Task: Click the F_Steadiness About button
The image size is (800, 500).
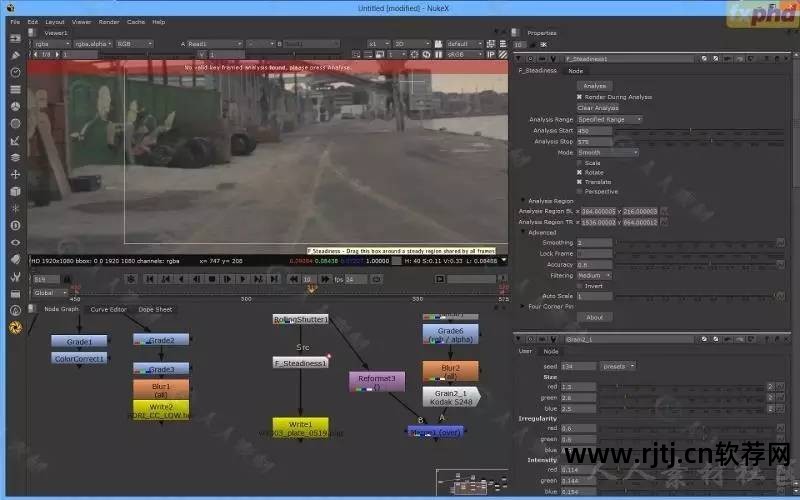Action: (x=594, y=317)
